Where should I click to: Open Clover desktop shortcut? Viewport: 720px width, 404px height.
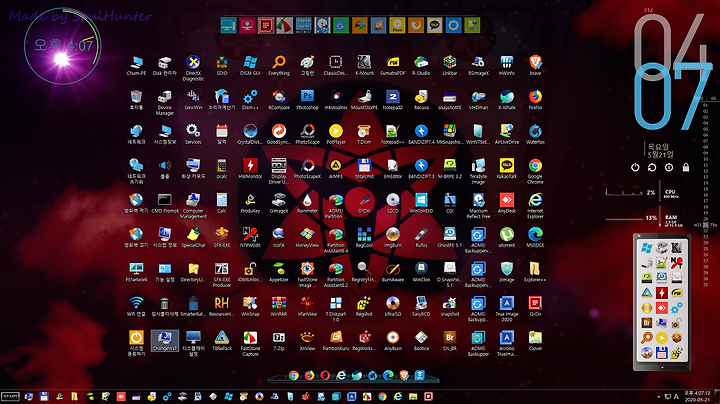pos(535,341)
